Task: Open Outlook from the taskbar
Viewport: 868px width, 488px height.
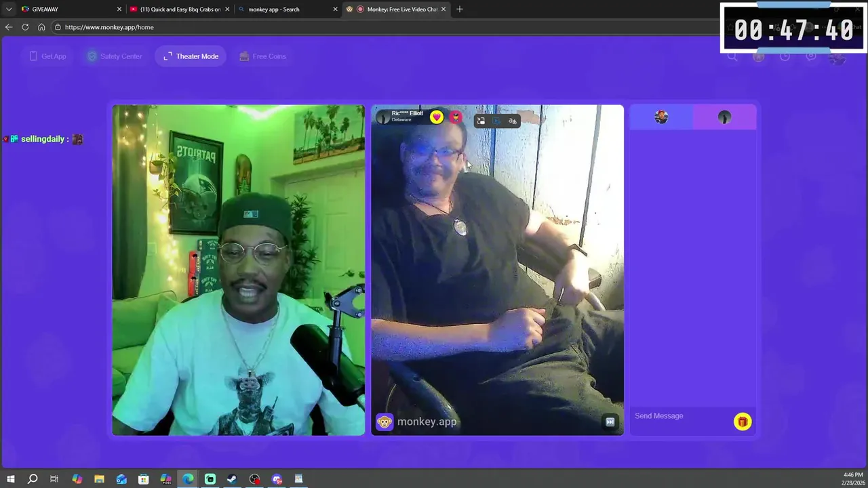Action: 121,479
